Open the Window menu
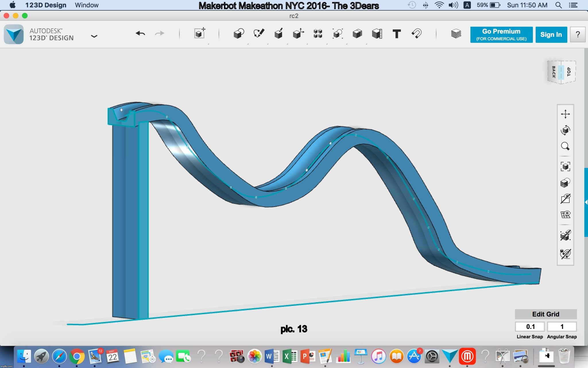Screen dimensions: 588x368 86,5
